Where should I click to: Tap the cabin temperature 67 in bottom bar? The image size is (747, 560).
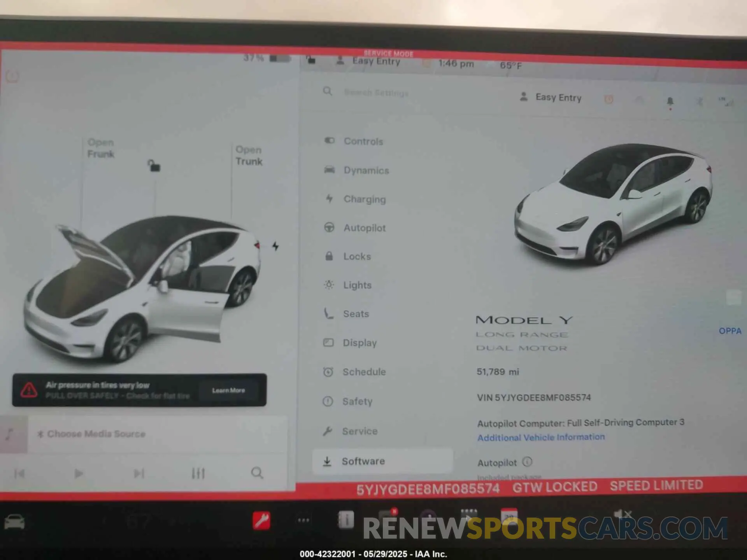coord(139,521)
